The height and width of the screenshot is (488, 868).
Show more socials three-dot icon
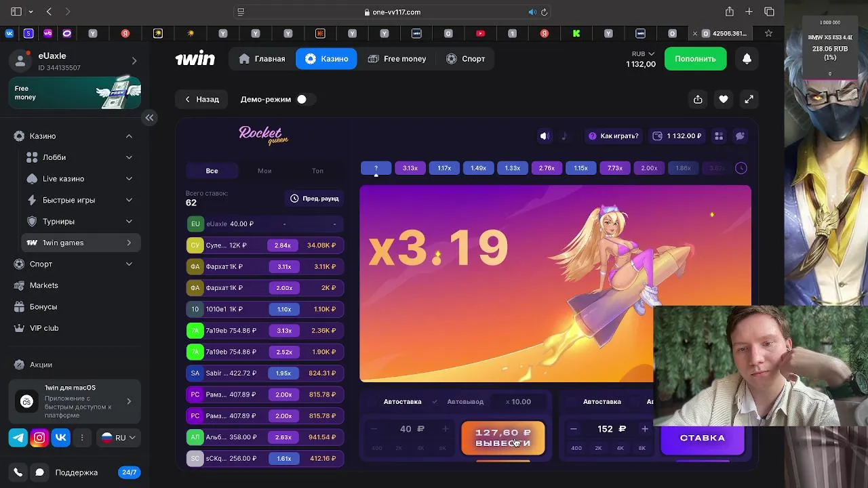(82, 438)
